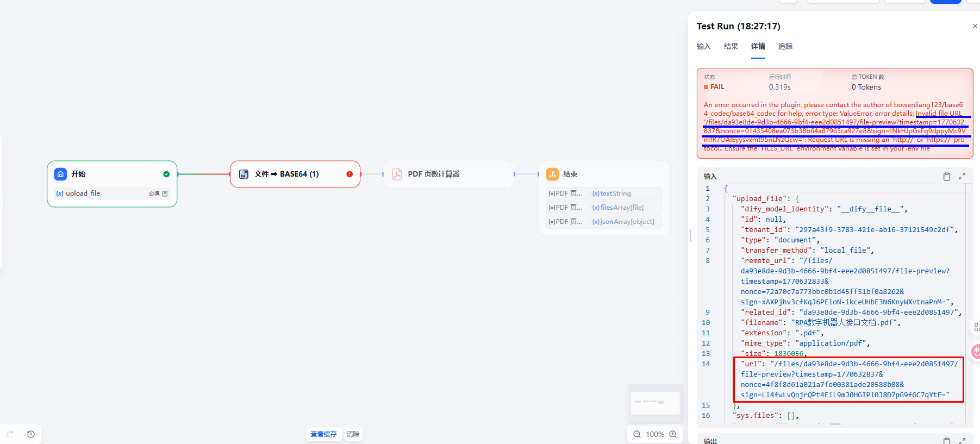Click the 0.319s run time value
Image resolution: width=980 pixels, height=444 pixels.
pyautogui.click(x=779, y=87)
